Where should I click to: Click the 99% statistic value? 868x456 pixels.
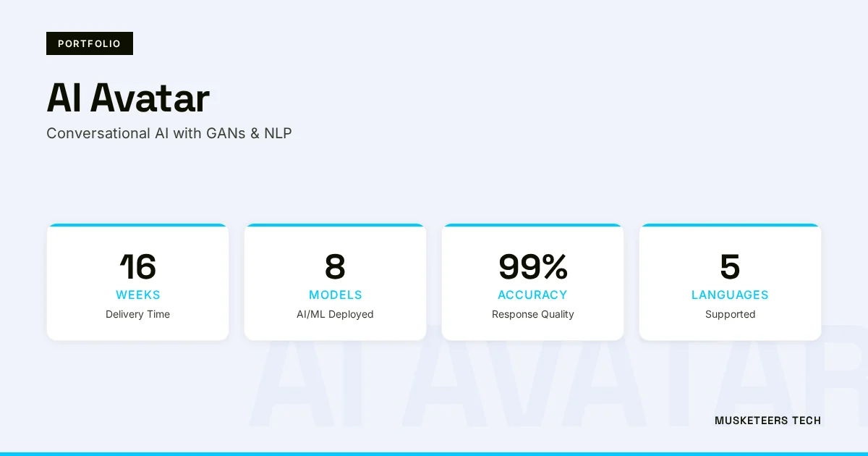[532, 267]
